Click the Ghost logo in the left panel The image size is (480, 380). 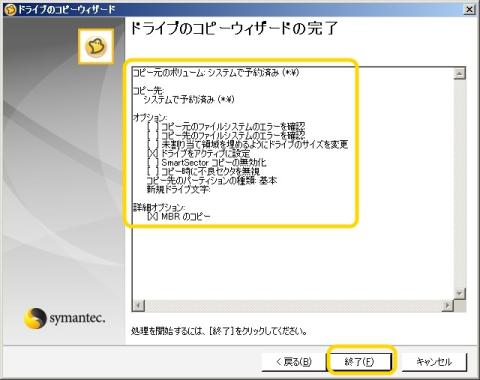[96, 46]
